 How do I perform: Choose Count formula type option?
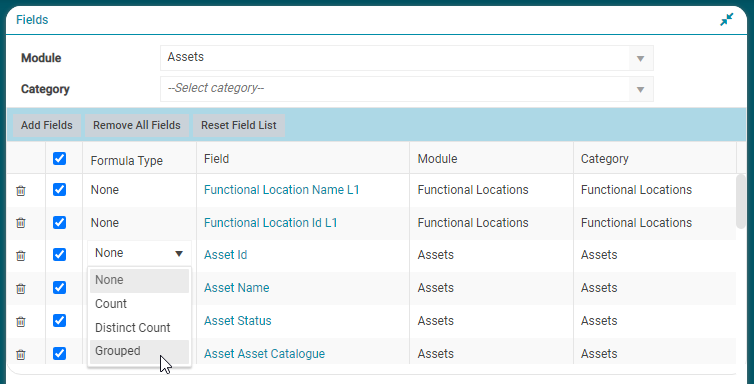[x=139, y=304]
